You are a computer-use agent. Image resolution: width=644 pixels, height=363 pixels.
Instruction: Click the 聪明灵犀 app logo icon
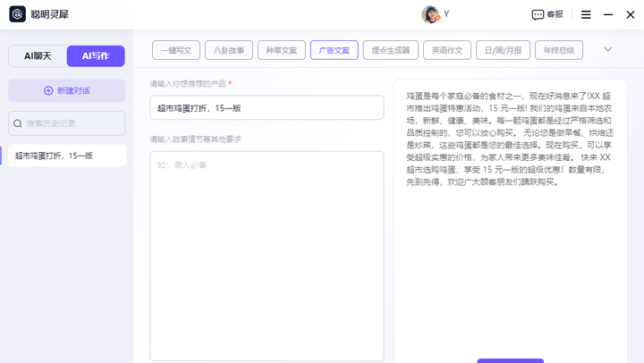[x=17, y=14]
